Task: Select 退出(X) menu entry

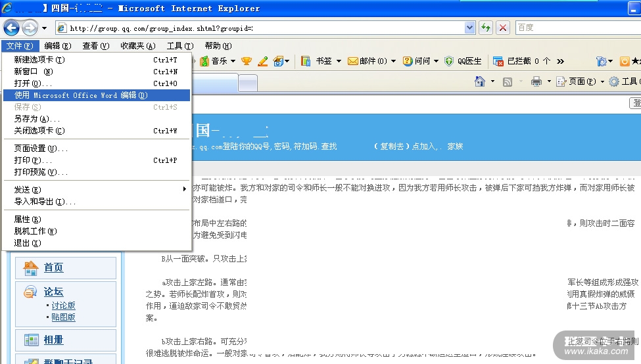Action: click(97, 243)
